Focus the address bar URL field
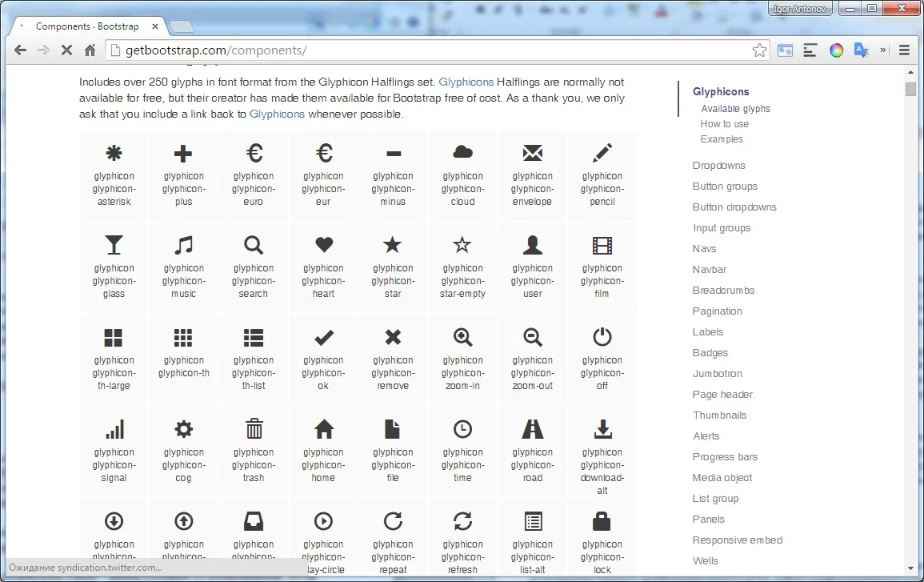This screenshot has width=924, height=582. [x=436, y=50]
